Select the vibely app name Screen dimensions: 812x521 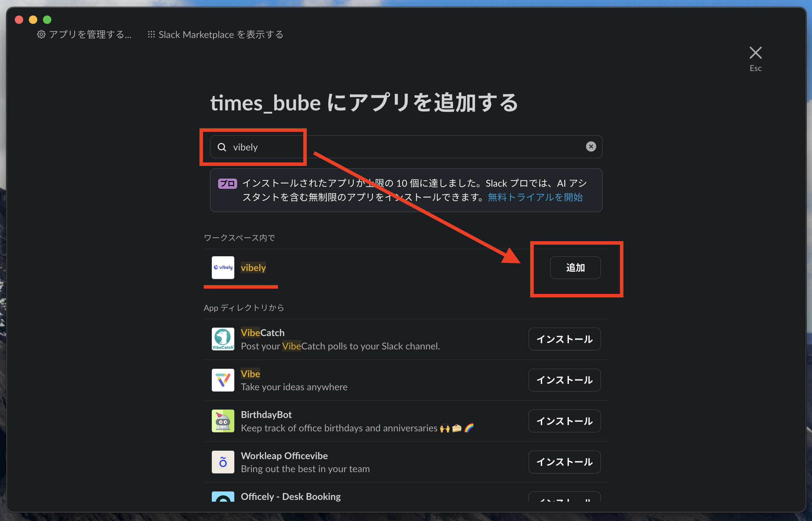coord(253,268)
